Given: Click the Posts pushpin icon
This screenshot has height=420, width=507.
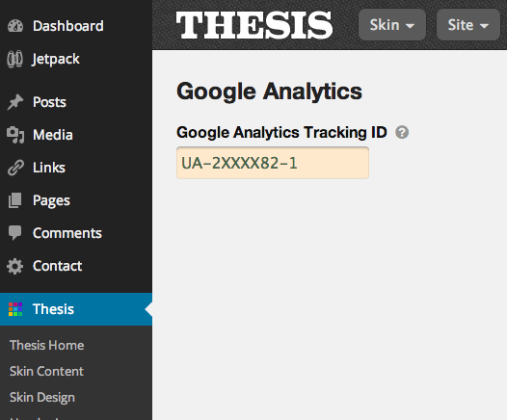Looking at the screenshot, I should [x=15, y=102].
